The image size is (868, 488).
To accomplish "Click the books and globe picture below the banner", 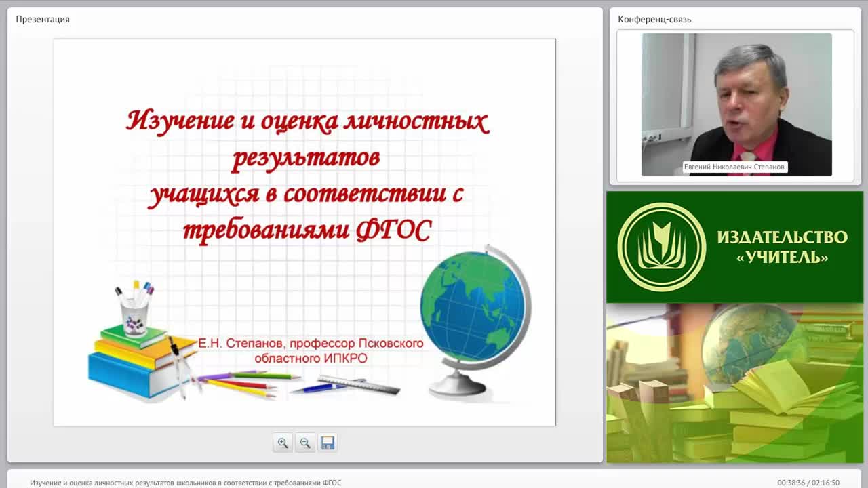I will (x=734, y=383).
